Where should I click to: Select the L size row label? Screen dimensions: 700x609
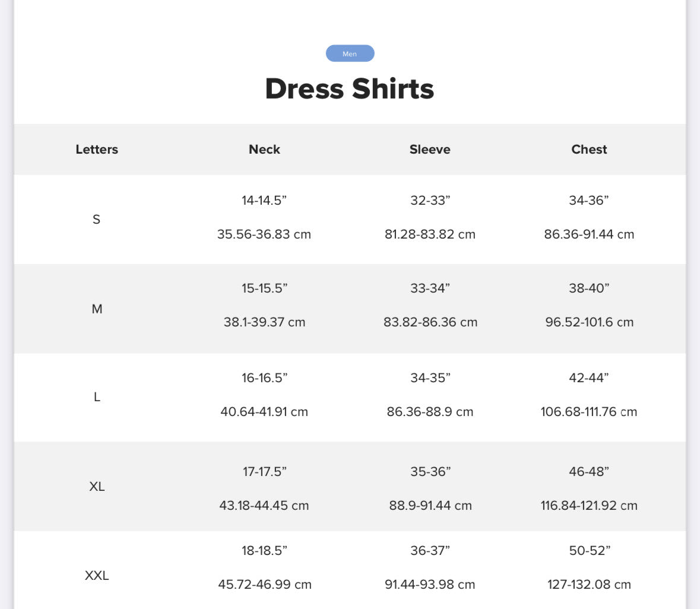(x=97, y=397)
